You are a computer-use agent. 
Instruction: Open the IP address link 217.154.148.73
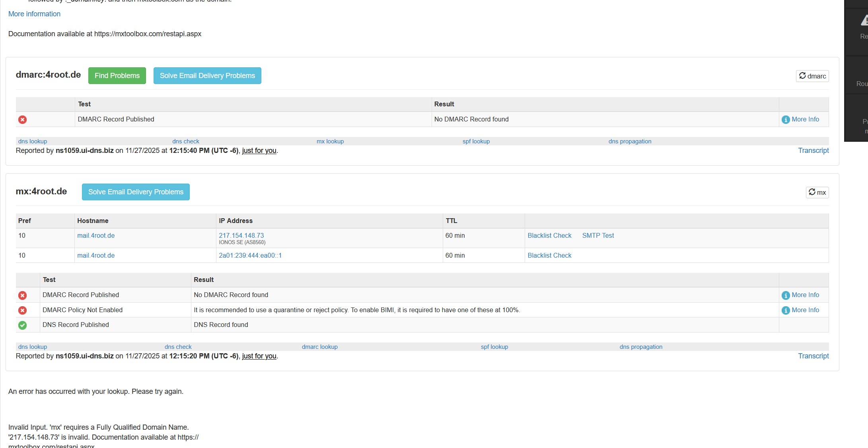click(x=241, y=235)
